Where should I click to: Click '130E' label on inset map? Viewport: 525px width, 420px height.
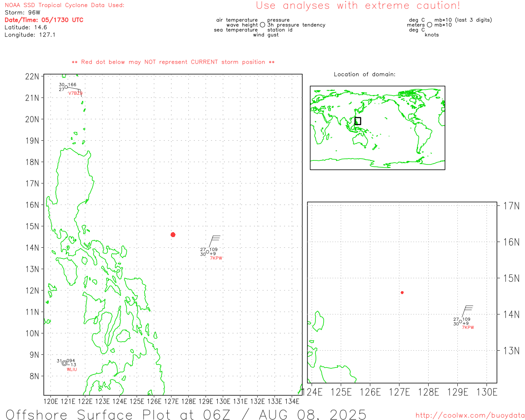[x=487, y=392]
